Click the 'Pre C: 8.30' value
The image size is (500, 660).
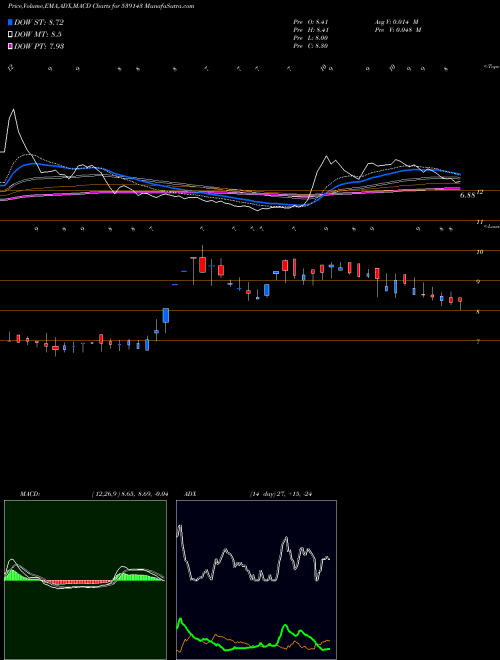coord(311,46)
